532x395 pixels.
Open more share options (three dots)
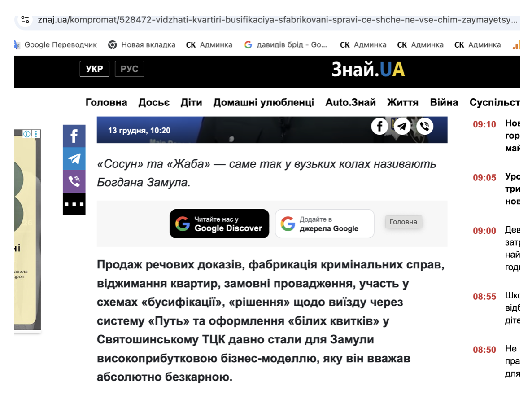(x=74, y=204)
